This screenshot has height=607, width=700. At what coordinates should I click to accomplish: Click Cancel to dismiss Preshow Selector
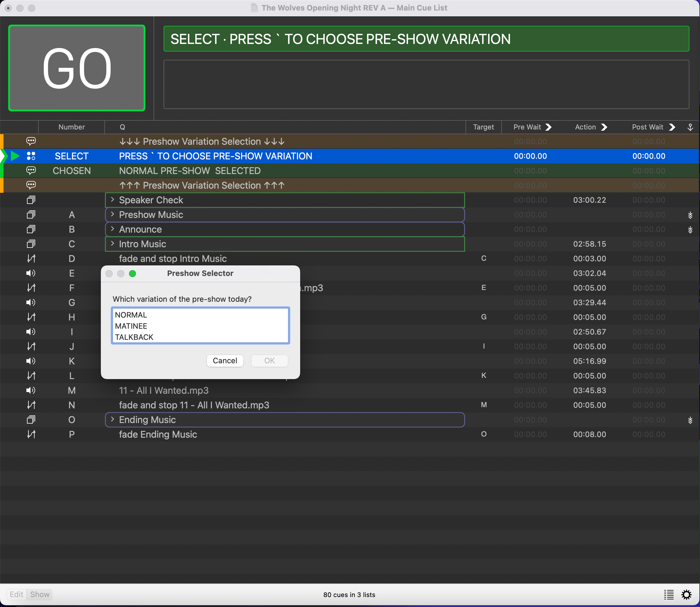(225, 360)
